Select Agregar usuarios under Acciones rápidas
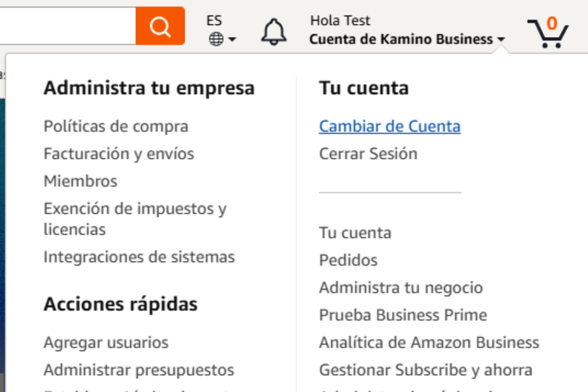 106,343
